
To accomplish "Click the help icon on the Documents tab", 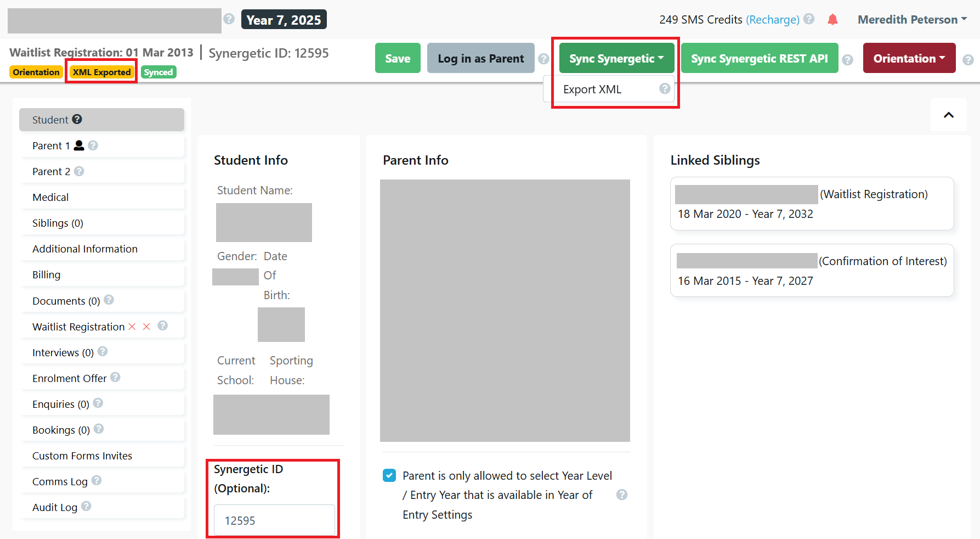I will (109, 300).
